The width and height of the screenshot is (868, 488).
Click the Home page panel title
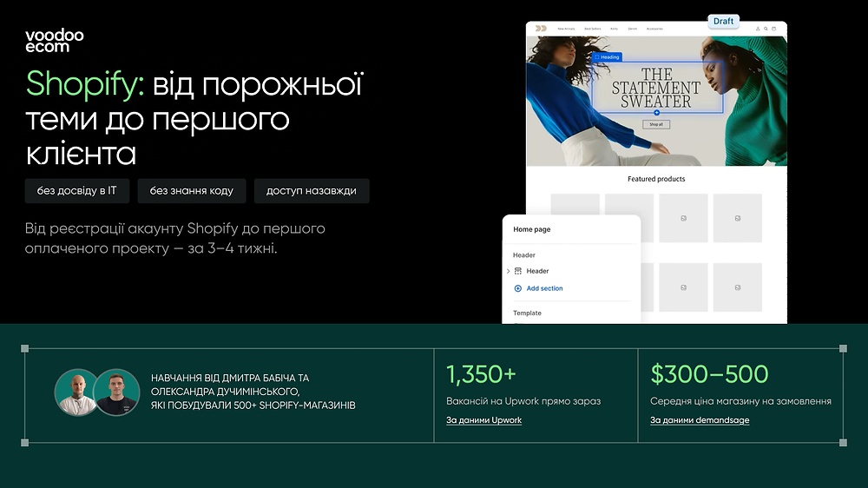[531, 229]
